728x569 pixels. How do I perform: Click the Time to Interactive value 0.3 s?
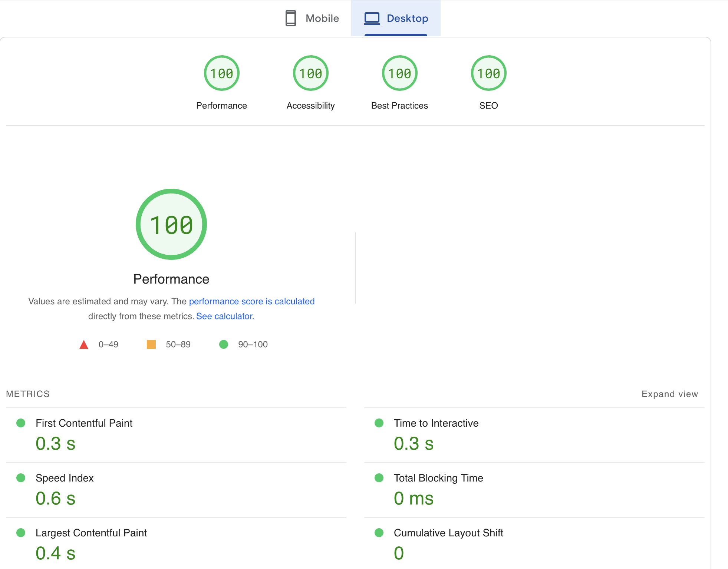[414, 444]
